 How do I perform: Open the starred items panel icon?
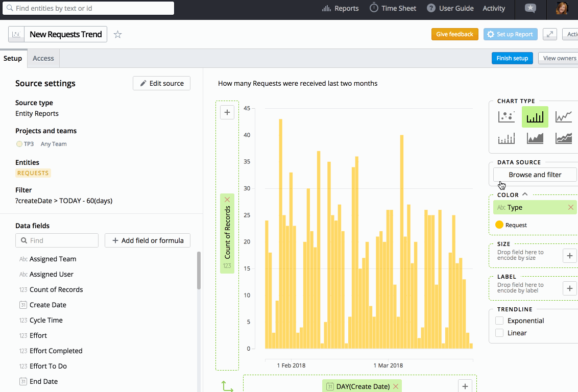(531, 8)
